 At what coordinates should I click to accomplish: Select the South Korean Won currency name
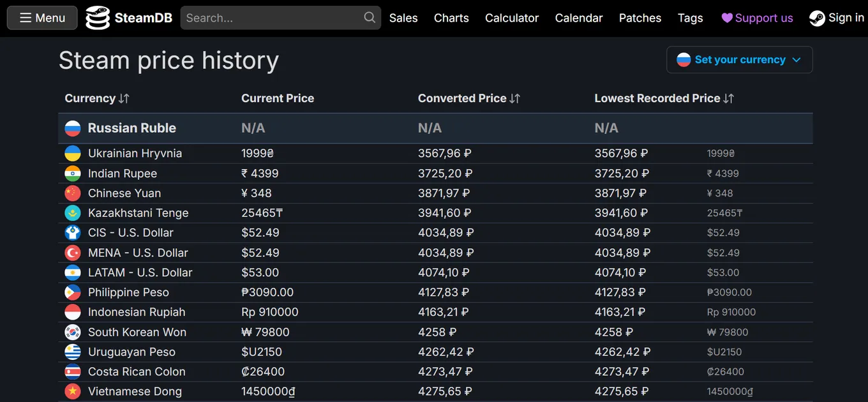pos(137,332)
